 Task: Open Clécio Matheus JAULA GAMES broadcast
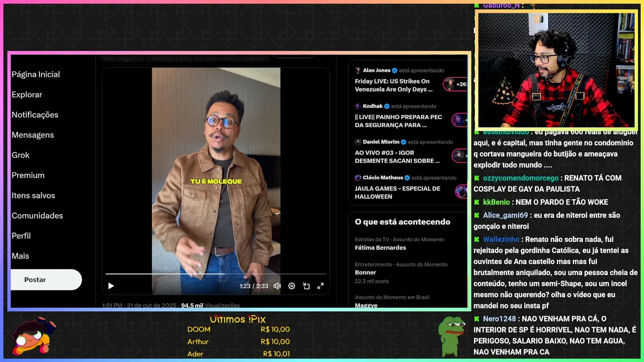point(397,192)
